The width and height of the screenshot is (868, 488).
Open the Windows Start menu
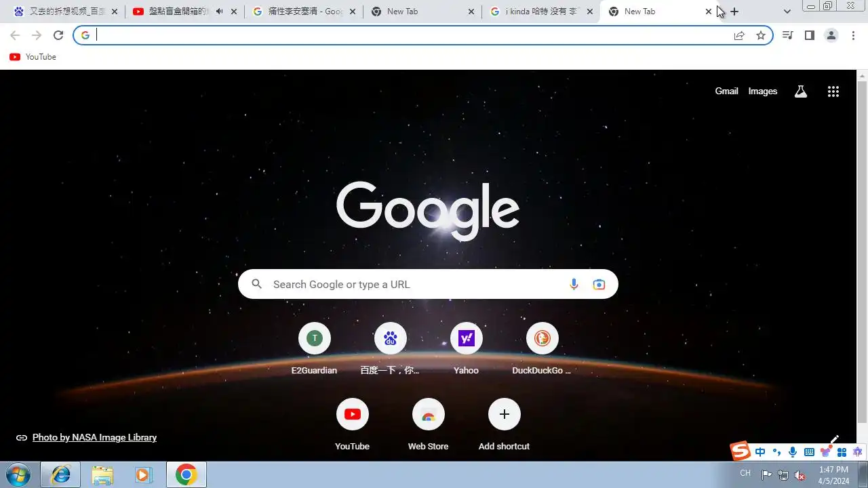pyautogui.click(x=18, y=474)
